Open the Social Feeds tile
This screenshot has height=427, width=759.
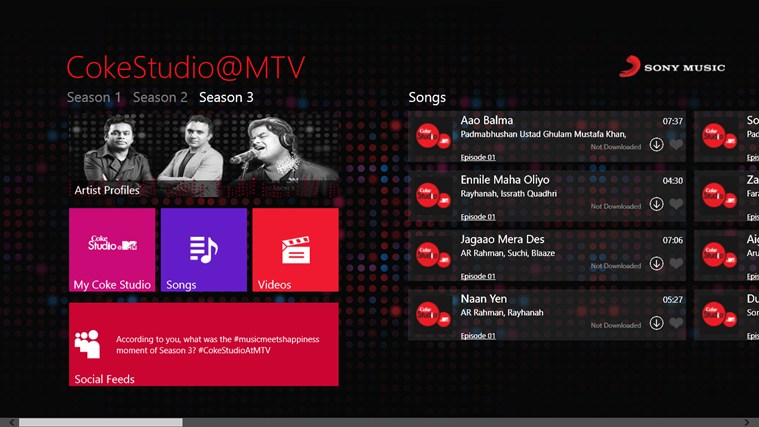coord(204,344)
